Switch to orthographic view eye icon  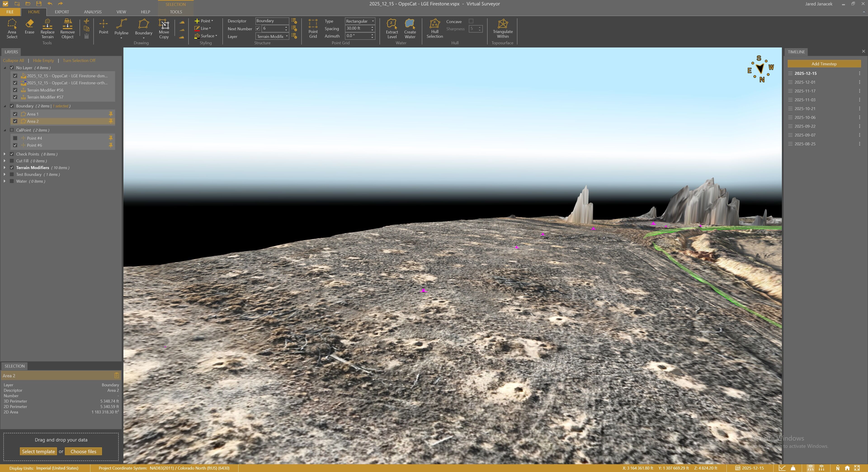click(x=821, y=468)
